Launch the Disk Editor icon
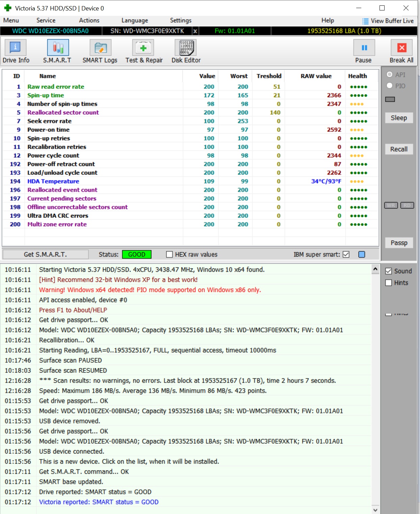This screenshot has width=420, height=514. pos(186,48)
